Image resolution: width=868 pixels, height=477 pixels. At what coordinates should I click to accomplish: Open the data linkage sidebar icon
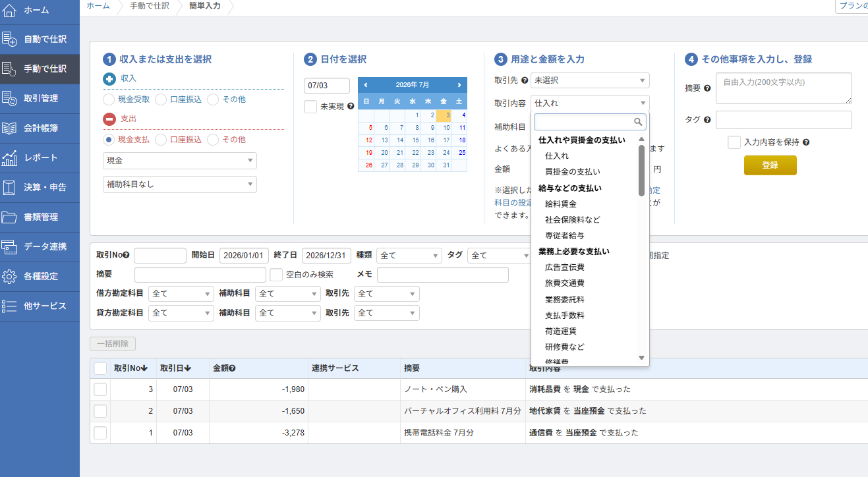(9, 247)
